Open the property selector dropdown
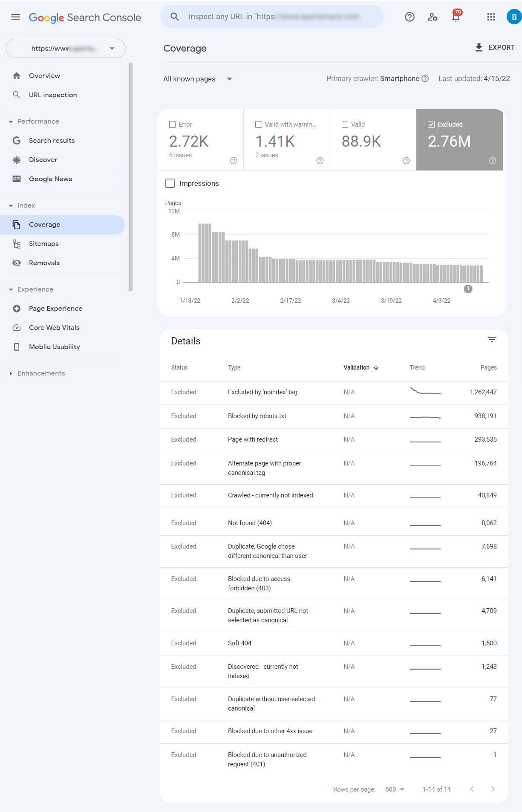Image resolution: width=522 pixels, height=812 pixels. click(66, 48)
